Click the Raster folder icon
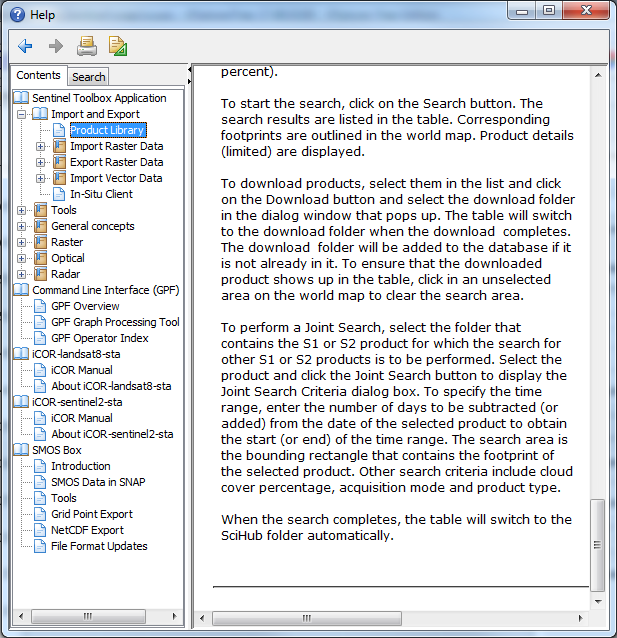Viewport: 617px width, 638px height. [40, 242]
